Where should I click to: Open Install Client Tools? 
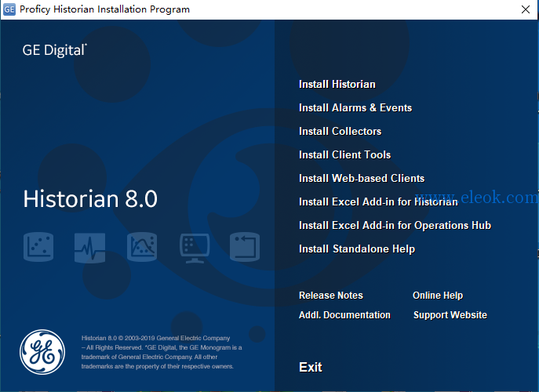344,155
